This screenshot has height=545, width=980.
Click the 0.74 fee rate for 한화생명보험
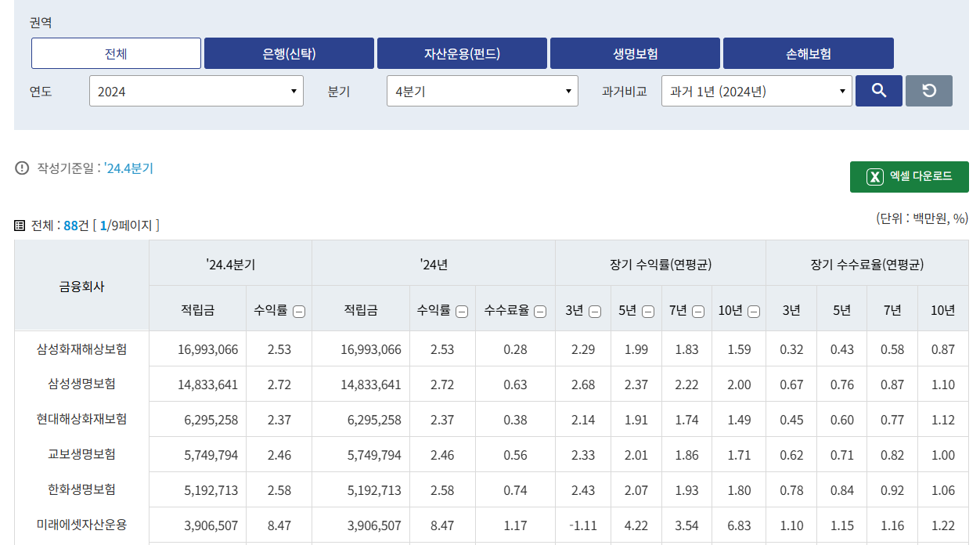[515, 490]
